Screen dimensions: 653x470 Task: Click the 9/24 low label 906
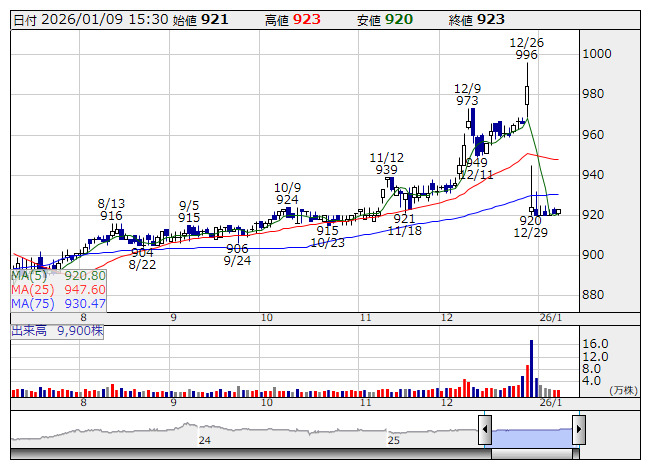[x=237, y=249]
